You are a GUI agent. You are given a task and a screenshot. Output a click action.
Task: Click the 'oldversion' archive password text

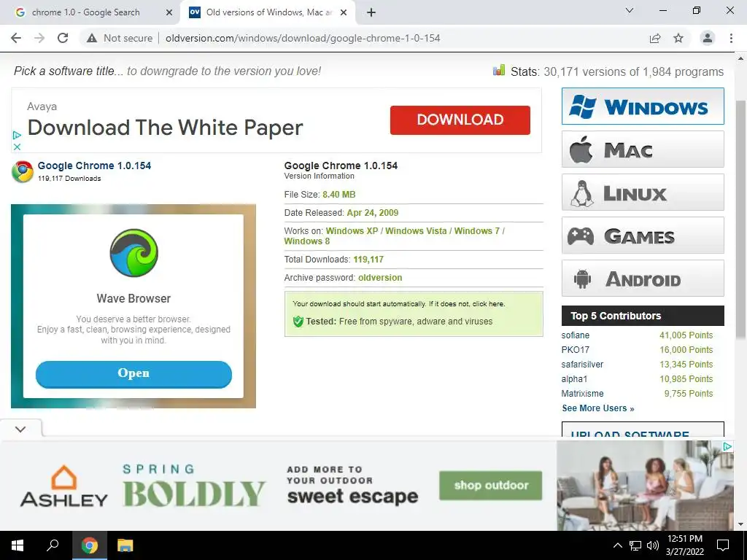380,278
